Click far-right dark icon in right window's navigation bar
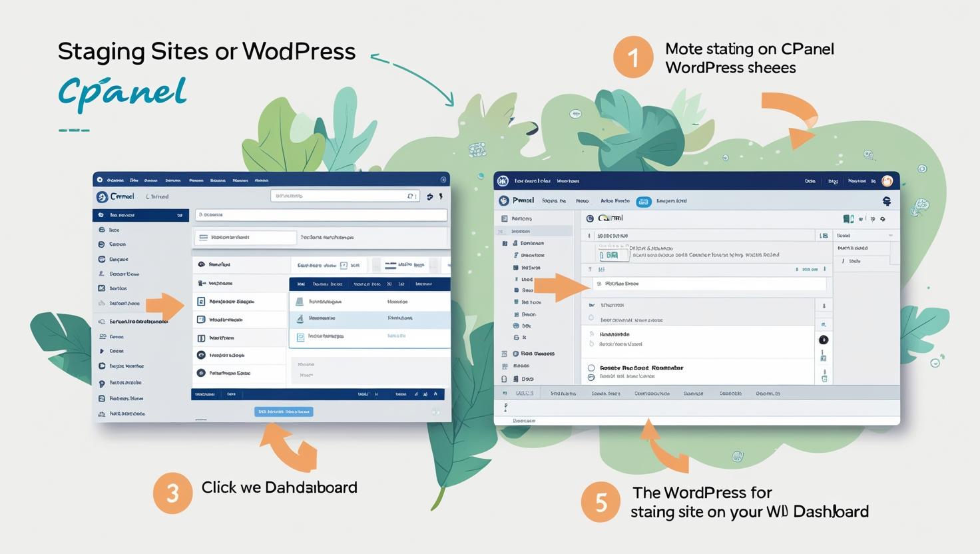This screenshot has width=980, height=554. (887, 200)
